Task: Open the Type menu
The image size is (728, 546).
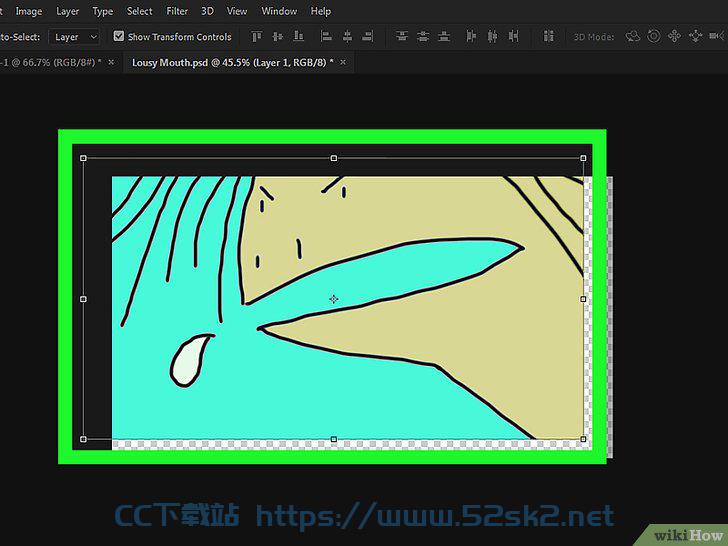Action: pyautogui.click(x=103, y=11)
